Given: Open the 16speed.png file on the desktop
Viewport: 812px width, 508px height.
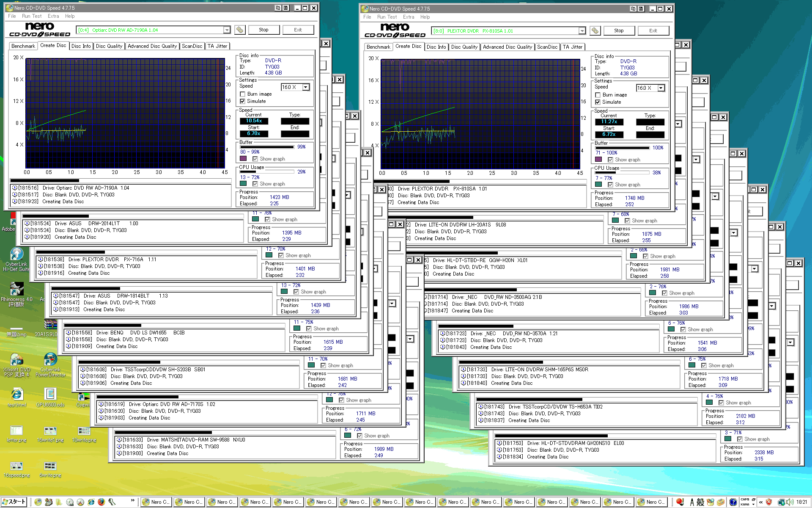Looking at the screenshot, I should click(x=16, y=467).
